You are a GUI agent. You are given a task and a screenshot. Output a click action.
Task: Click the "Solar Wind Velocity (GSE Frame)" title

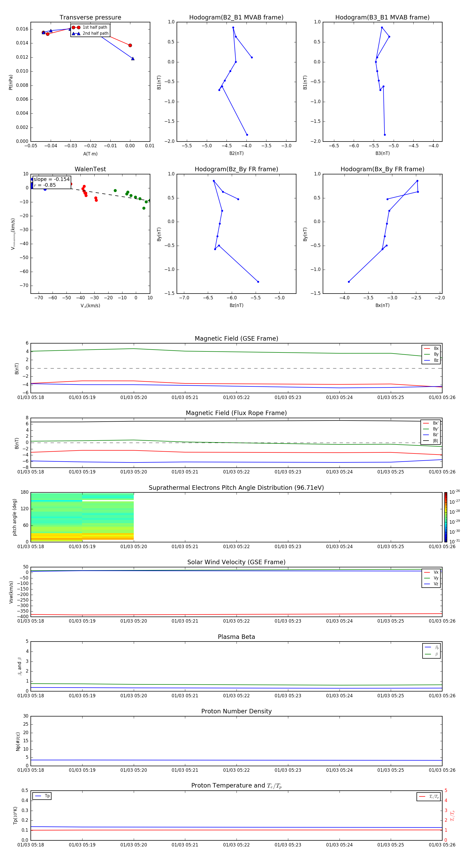tap(236, 562)
